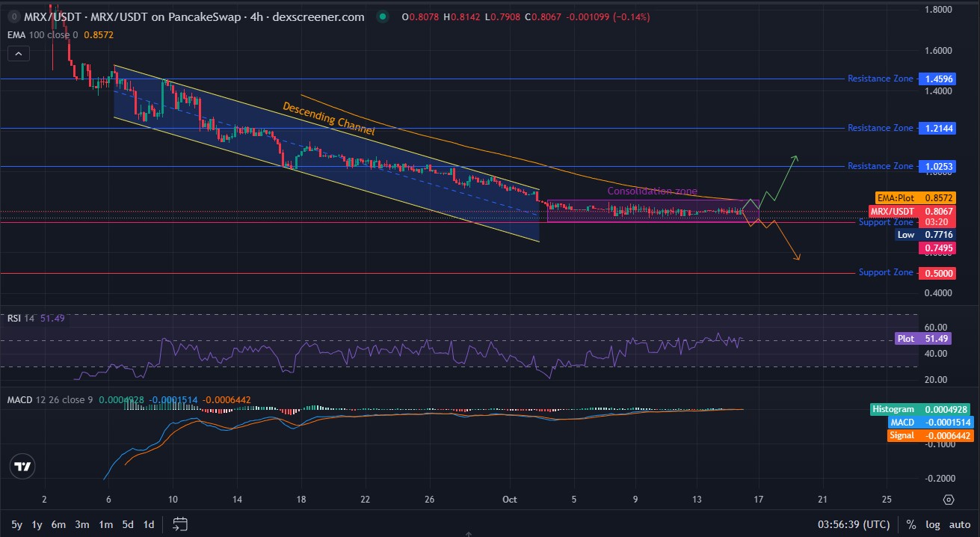Viewport: 980px width, 537px height.
Task: Toggle auto scale mode
Action: (x=958, y=524)
